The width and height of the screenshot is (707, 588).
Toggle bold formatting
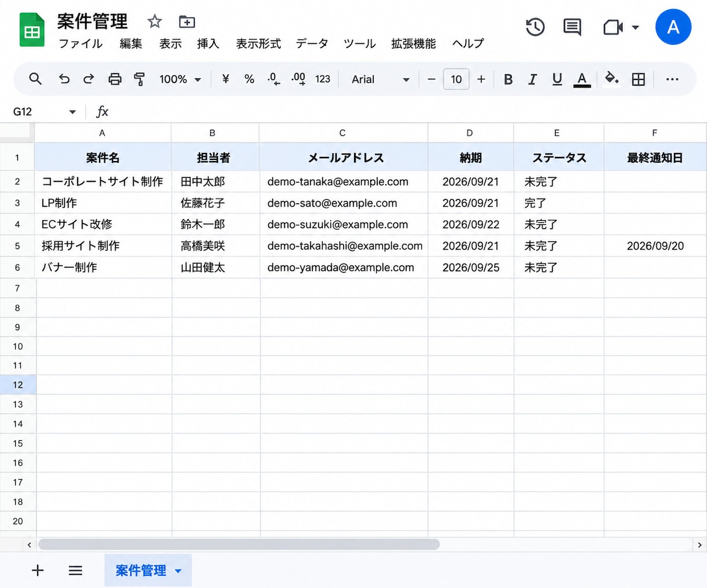point(508,79)
